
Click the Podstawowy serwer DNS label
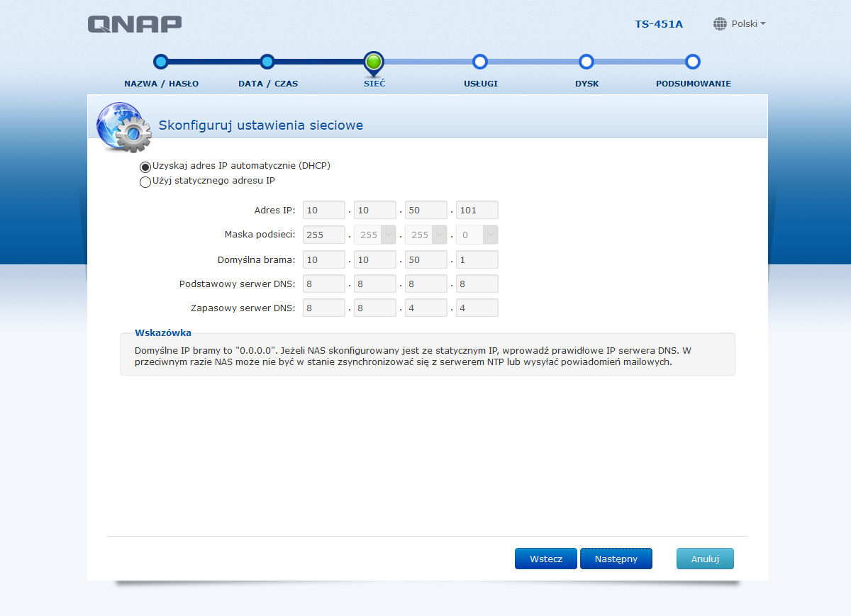point(238,284)
